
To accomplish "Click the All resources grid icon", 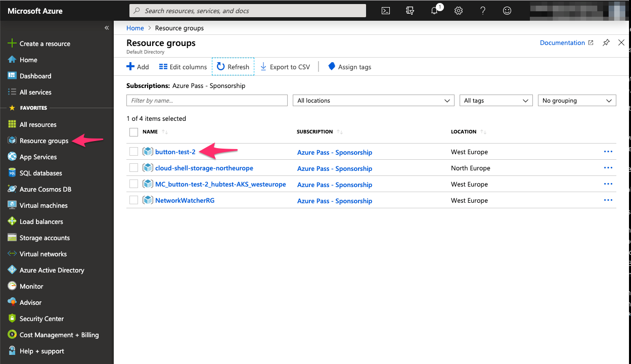I will point(12,124).
